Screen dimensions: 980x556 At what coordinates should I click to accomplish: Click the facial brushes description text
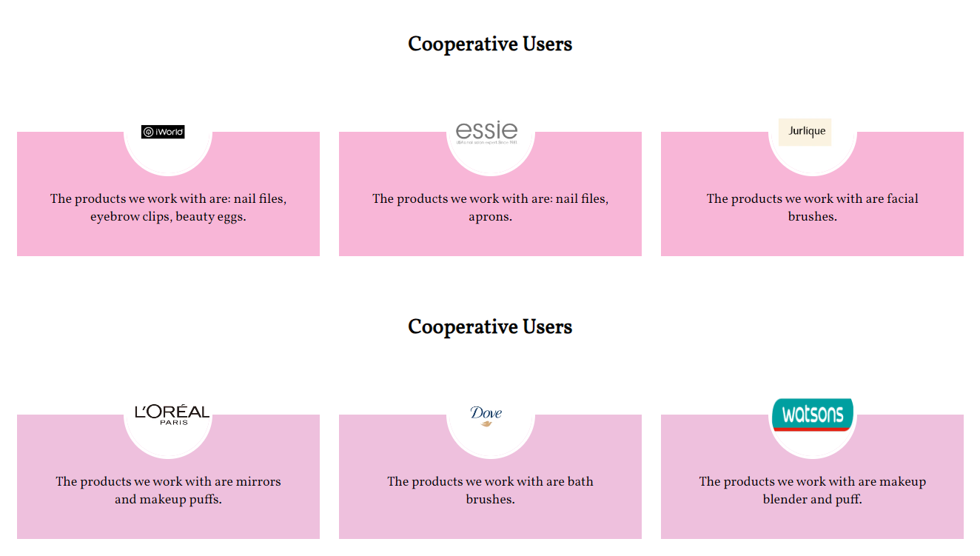pyautogui.click(x=812, y=208)
